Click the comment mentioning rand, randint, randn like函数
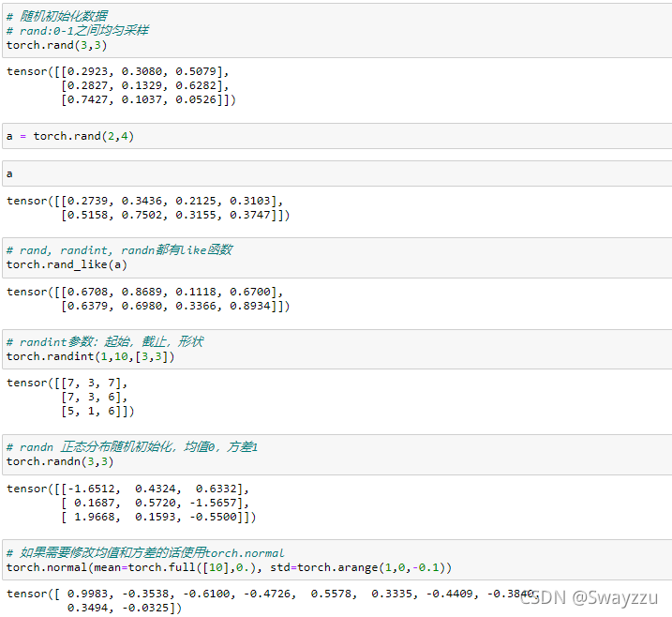The height and width of the screenshot is (617, 672). (x=119, y=250)
